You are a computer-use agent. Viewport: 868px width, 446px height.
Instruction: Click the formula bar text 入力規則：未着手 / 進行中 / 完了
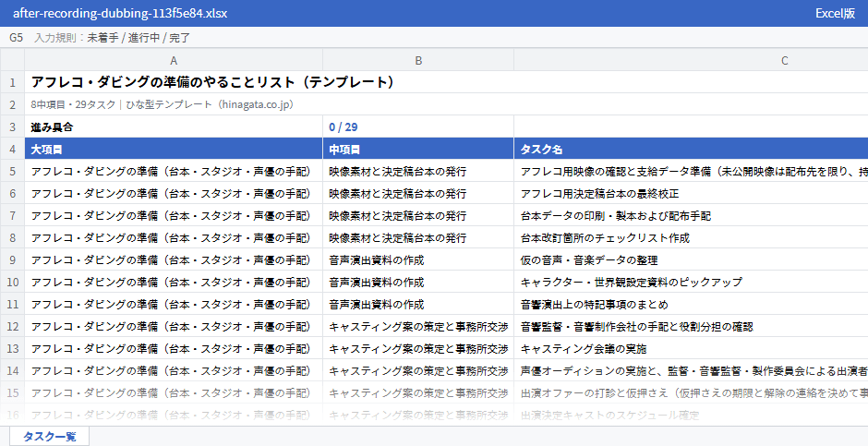pos(113,38)
